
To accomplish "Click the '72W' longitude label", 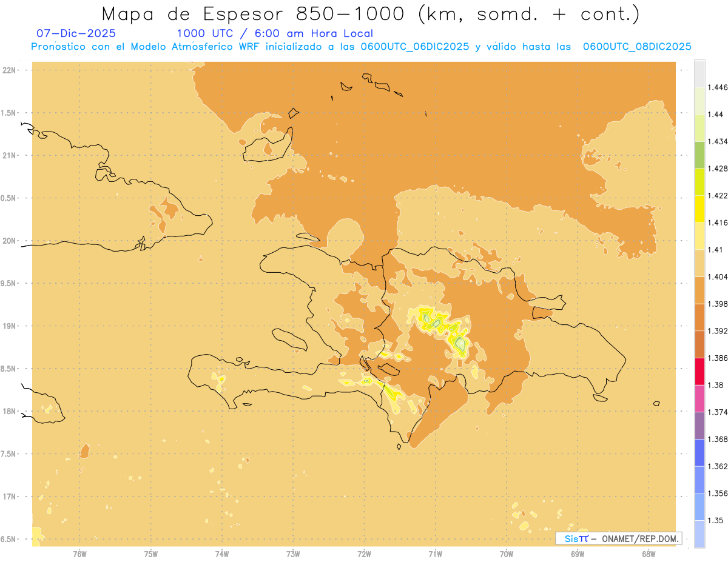I will pos(365,554).
